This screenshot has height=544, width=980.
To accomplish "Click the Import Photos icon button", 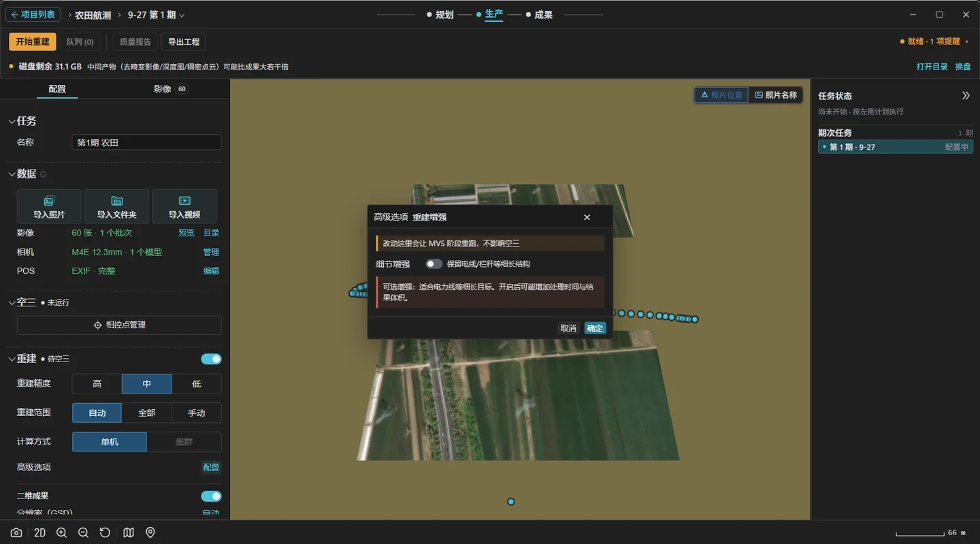I will (x=49, y=206).
